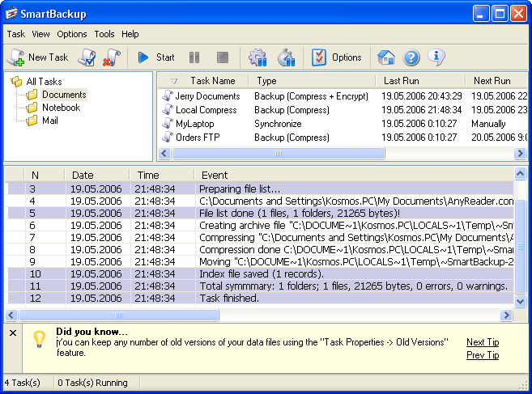
Task: Click the delete task scroll icon
Action: [x=112, y=57]
